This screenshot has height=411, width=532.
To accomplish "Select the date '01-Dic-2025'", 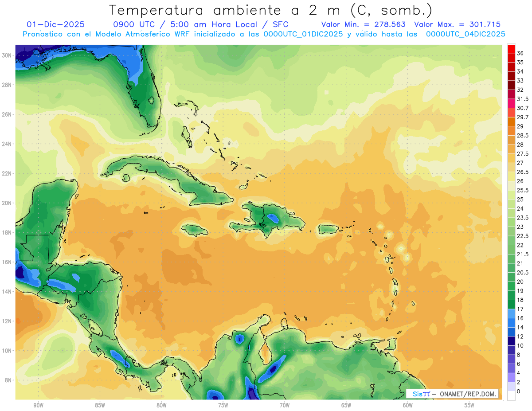I will pyautogui.click(x=56, y=24).
